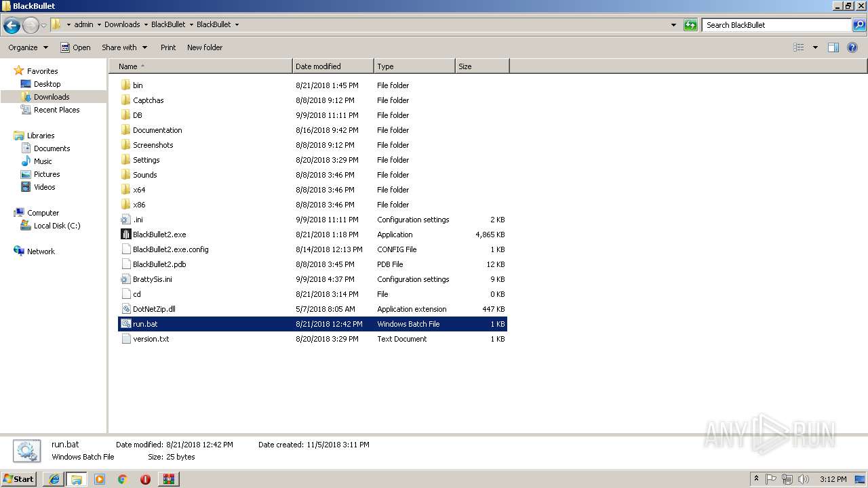This screenshot has height=488, width=868.
Task: Open Libraries in the navigation pane
Action: coord(41,136)
